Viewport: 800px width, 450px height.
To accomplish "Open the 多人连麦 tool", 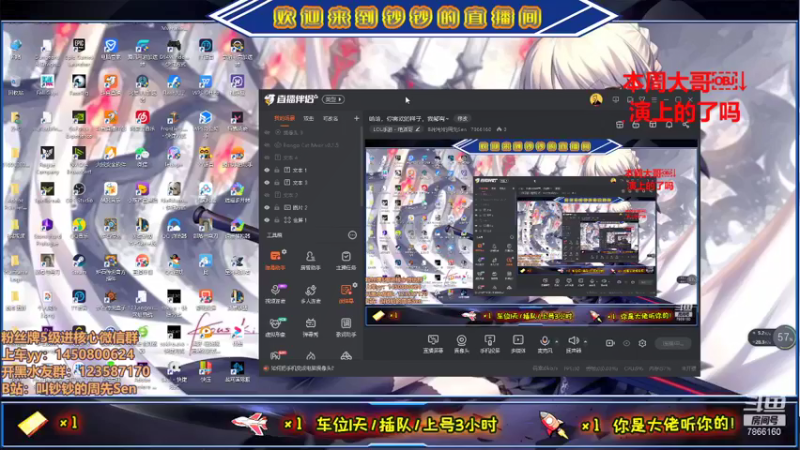I will coord(310,294).
